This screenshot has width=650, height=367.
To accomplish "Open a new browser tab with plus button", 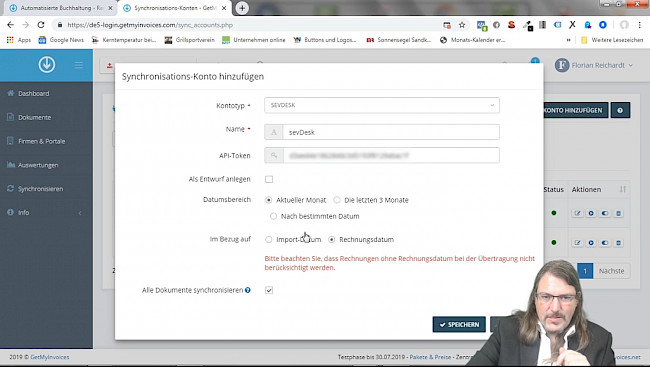I will (x=242, y=8).
